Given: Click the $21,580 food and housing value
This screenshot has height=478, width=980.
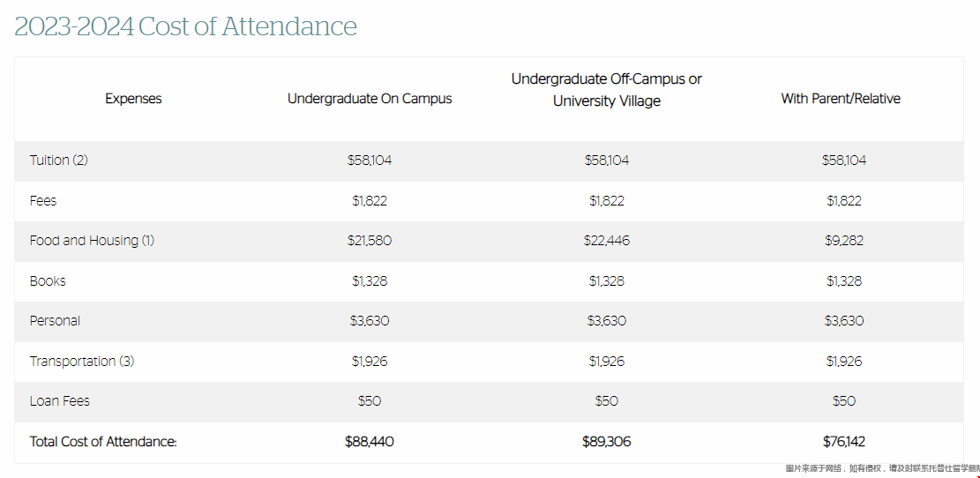Looking at the screenshot, I should 370,241.
